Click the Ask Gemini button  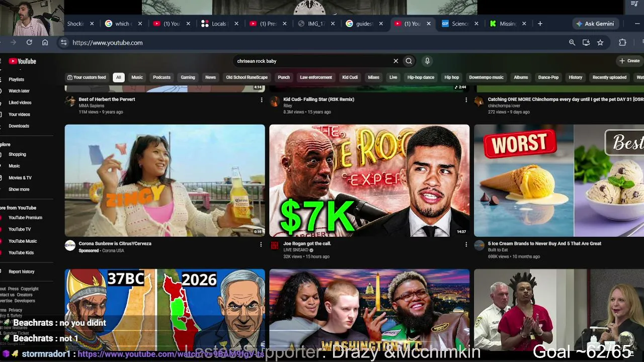pos(595,24)
